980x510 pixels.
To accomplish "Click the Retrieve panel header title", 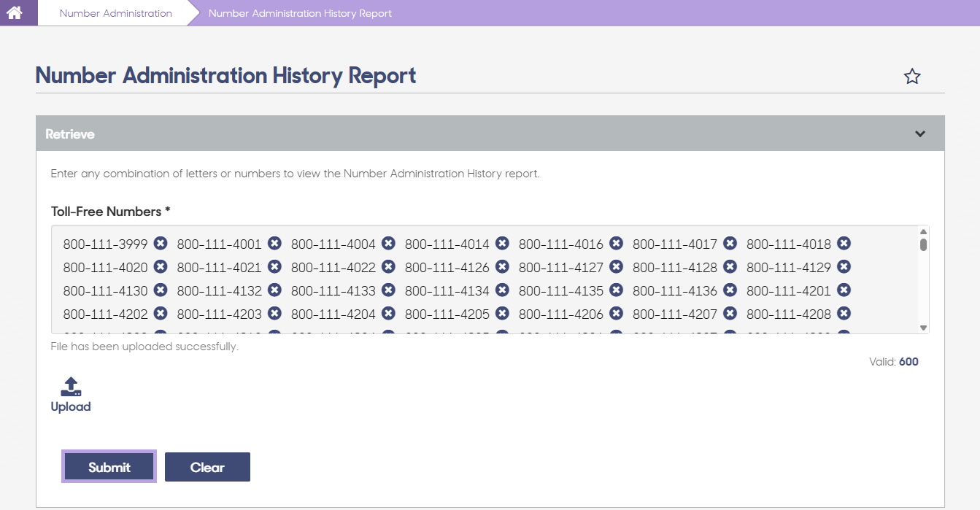I will coord(70,134).
